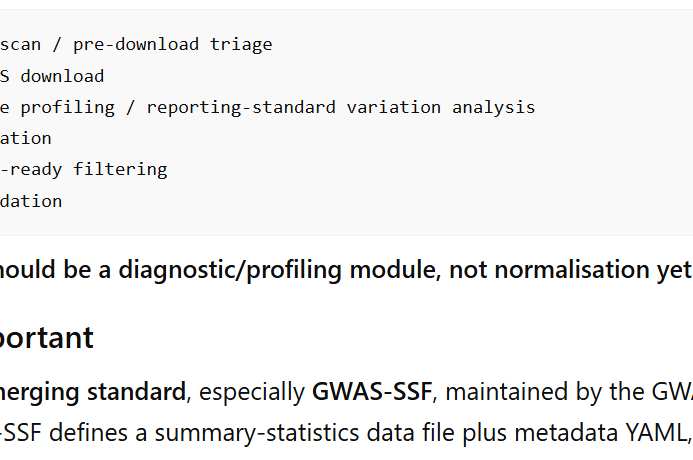Click "reporting-standard" in the code block
Screen dimensions: 693x460
pos(241,107)
